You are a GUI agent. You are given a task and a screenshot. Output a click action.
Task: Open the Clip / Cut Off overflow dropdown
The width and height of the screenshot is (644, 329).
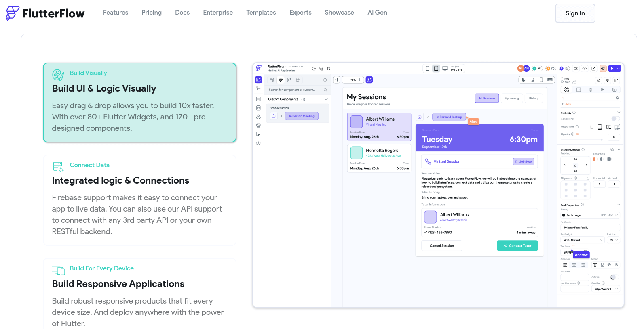606,289
